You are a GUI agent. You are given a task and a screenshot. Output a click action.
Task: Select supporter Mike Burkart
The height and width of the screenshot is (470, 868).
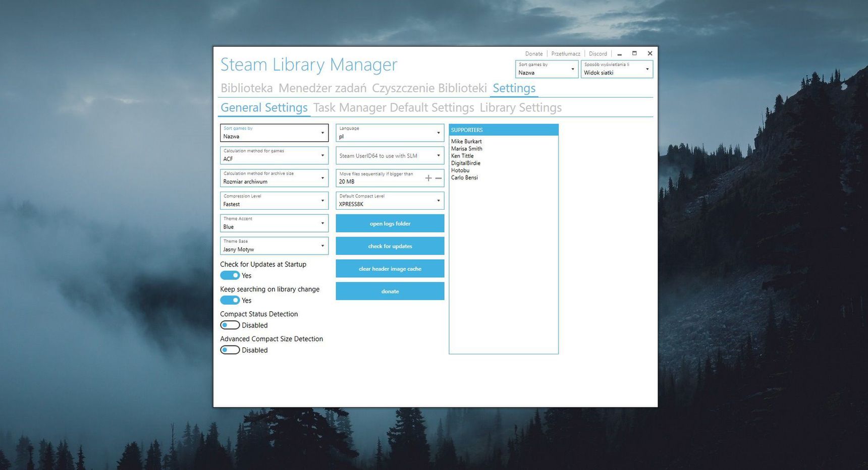pos(466,142)
